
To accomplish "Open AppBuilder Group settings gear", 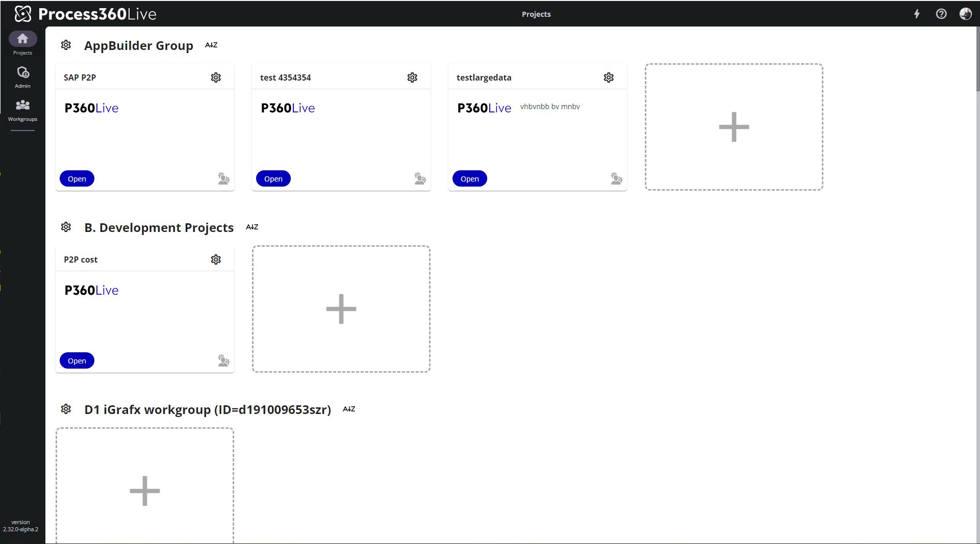I will 66,45.
